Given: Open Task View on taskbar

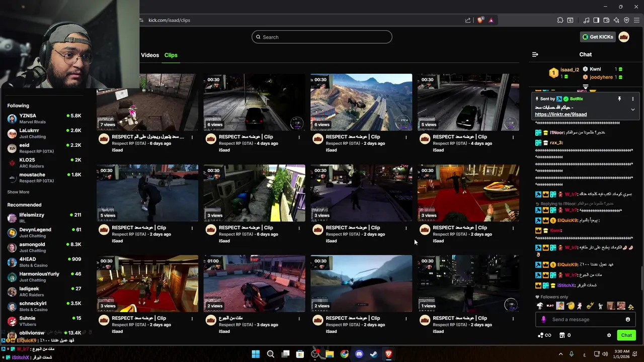Looking at the screenshot, I should pyautogui.click(x=285, y=354).
